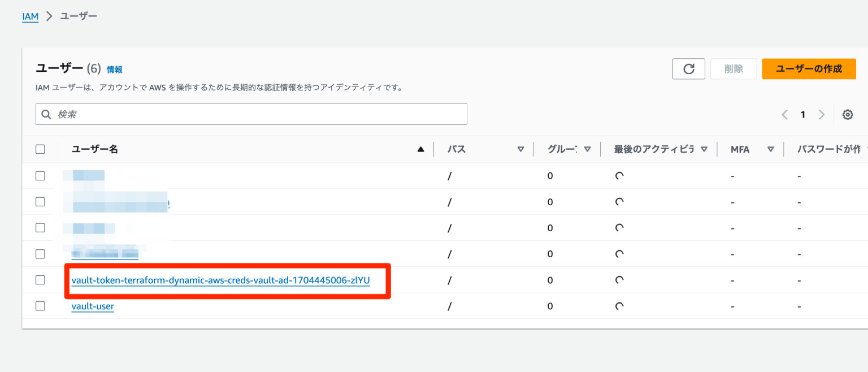
Task: Open the table preferences gear icon
Action: [x=848, y=114]
